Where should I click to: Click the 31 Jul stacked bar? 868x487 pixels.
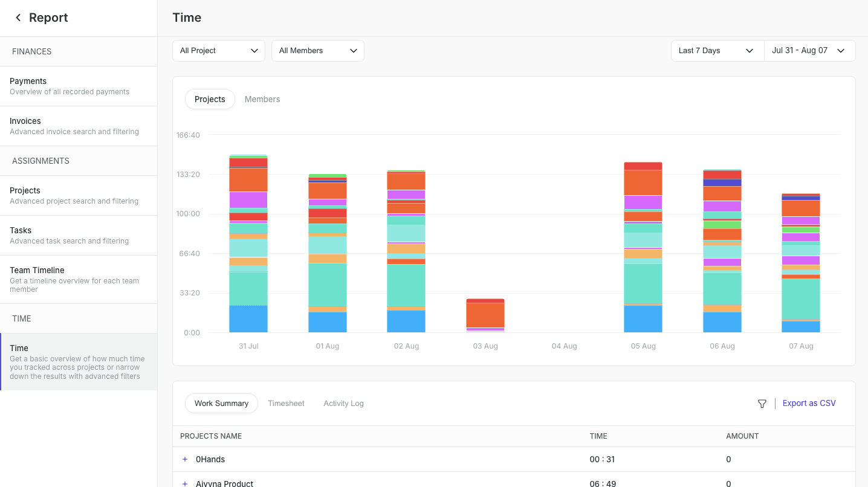[x=248, y=243]
